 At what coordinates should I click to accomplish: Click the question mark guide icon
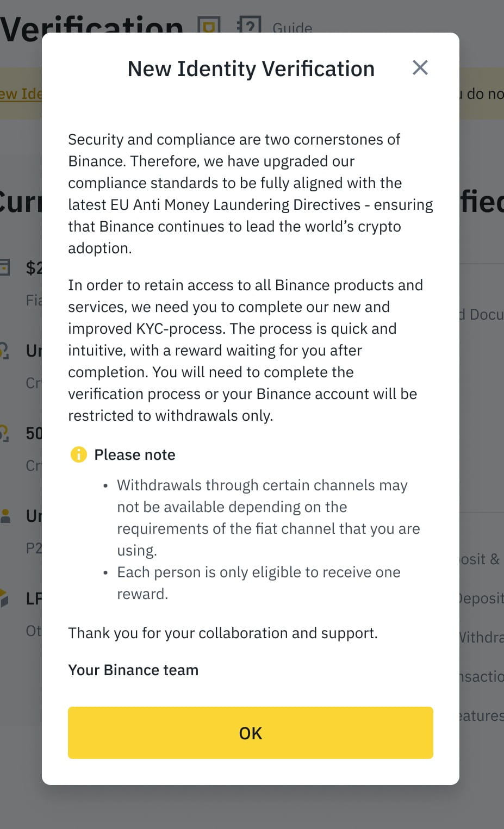click(249, 25)
